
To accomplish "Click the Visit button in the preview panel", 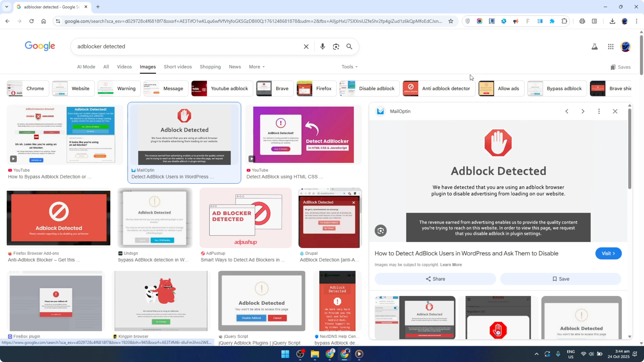I will (608, 253).
